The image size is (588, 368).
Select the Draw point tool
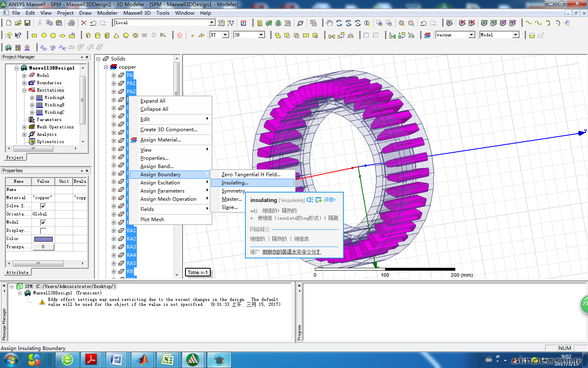[192, 35]
